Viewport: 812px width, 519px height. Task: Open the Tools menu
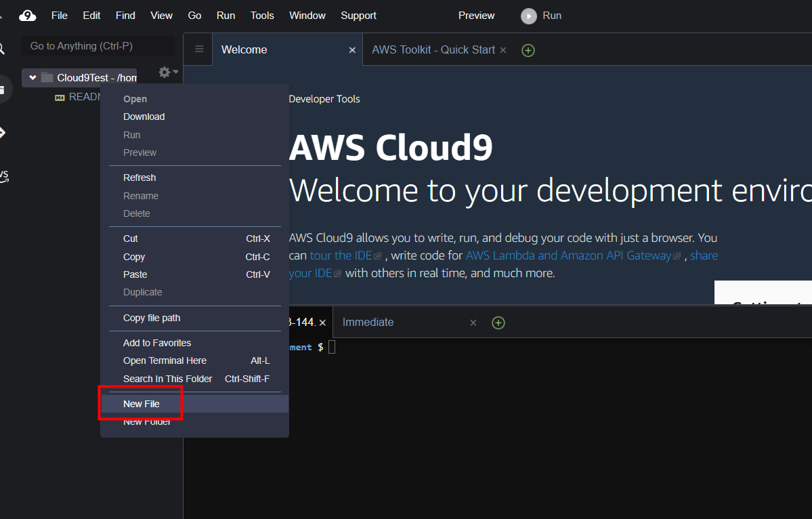pyautogui.click(x=262, y=16)
